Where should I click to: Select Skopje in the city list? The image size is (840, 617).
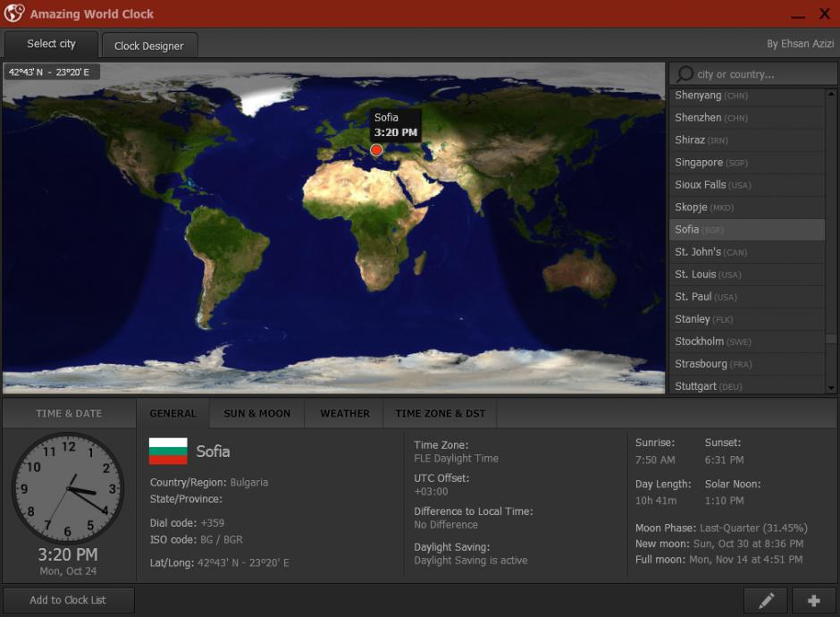tap(747, 207)
